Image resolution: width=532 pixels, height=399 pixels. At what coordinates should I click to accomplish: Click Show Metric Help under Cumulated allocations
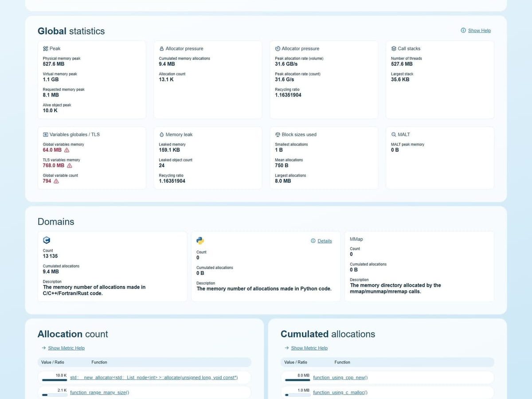click(x=309, y=348)
